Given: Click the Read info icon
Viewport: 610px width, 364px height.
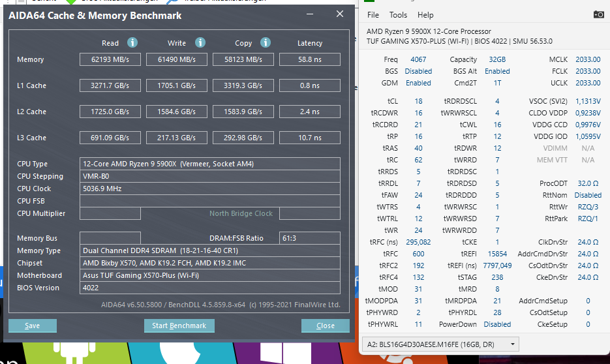Looking at the screenshot, I should point(132,42).
